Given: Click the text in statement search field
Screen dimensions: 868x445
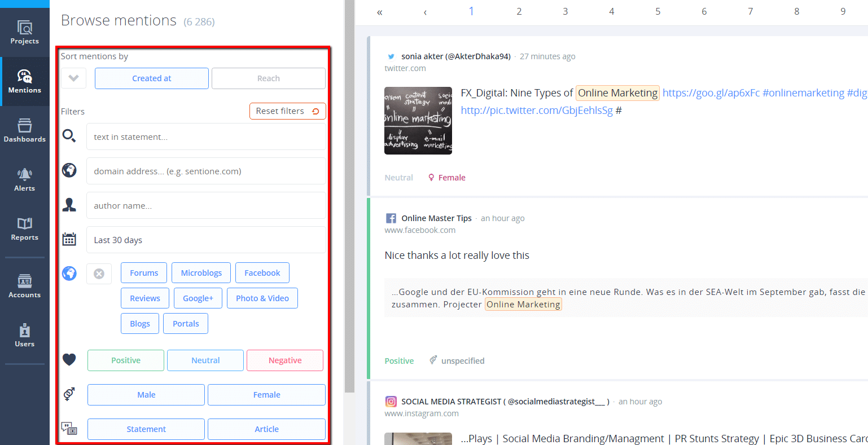Looking at the screenshot, I should [205, 137].
